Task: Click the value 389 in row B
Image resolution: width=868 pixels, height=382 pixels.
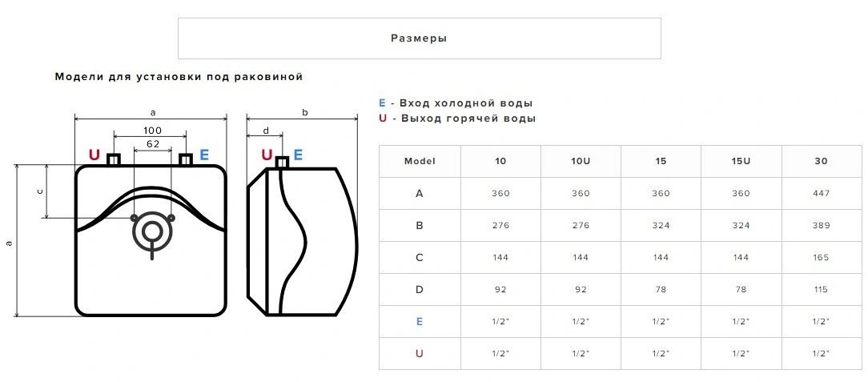Action: [821, 225]
